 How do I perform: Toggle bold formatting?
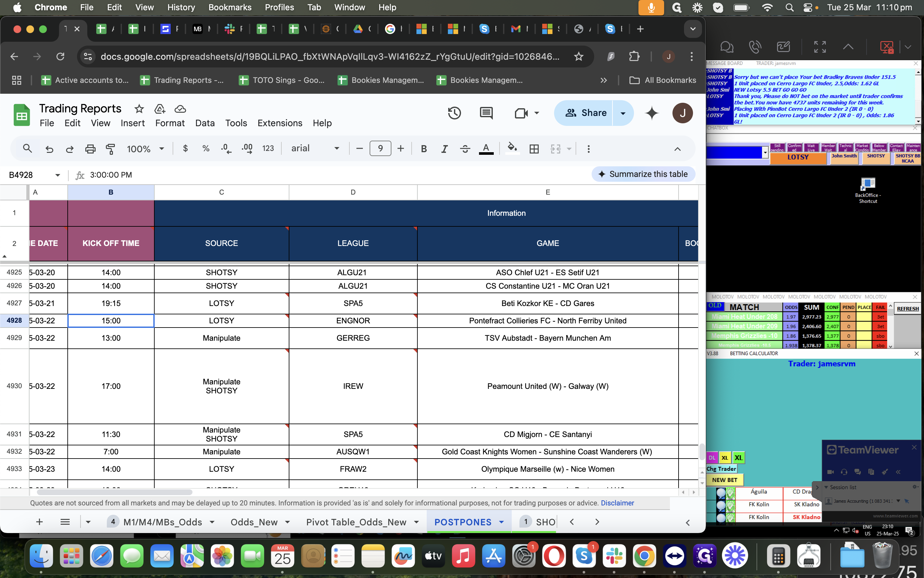click(424, 149)
